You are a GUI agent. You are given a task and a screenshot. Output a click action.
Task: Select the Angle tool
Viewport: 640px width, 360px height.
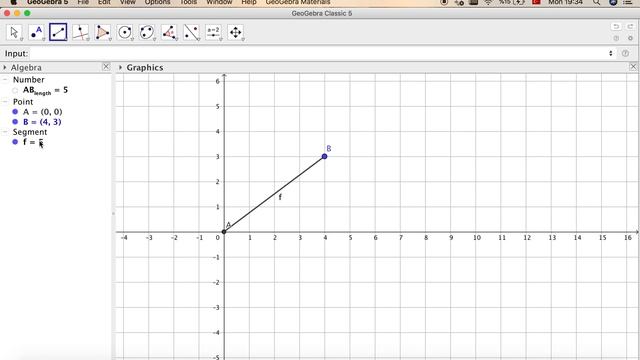coord(169,32)
